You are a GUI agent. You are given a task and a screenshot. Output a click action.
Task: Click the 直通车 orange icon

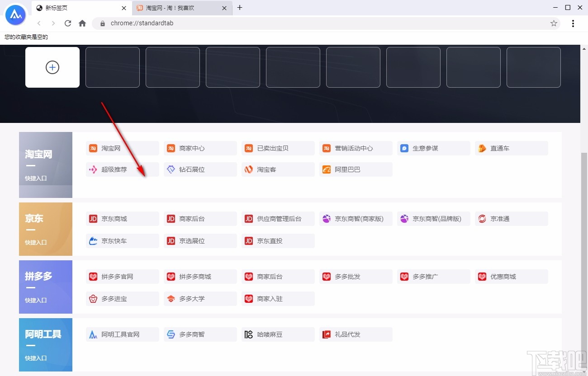pos(482,148)
